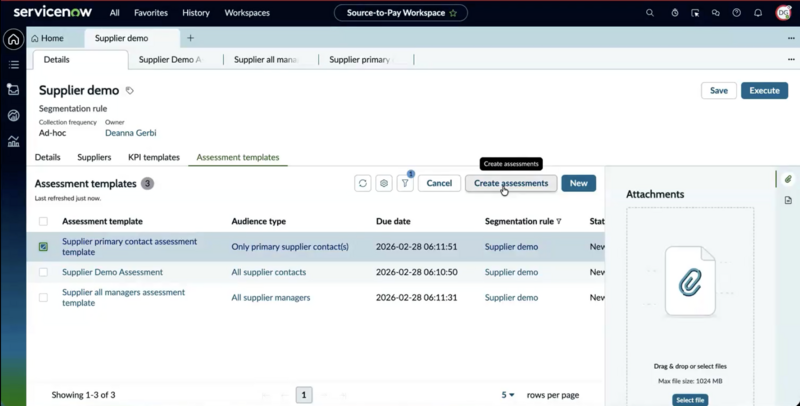Open the Favorites menu
Image resolution: width=800 pixels, height=406 pixels.
pos(151,13)
